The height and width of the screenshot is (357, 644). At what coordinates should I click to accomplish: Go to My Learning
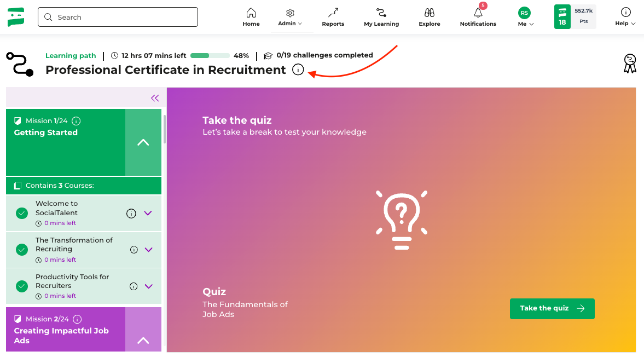click(381, 16)
